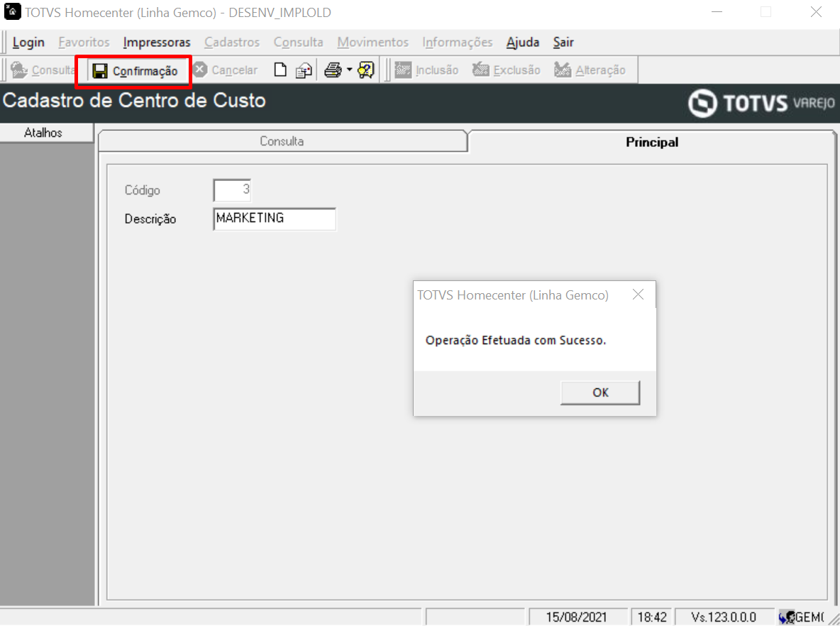Click the GEMCO status bar icon
Viewport: 840px width, 626px height.
point(787,617)
